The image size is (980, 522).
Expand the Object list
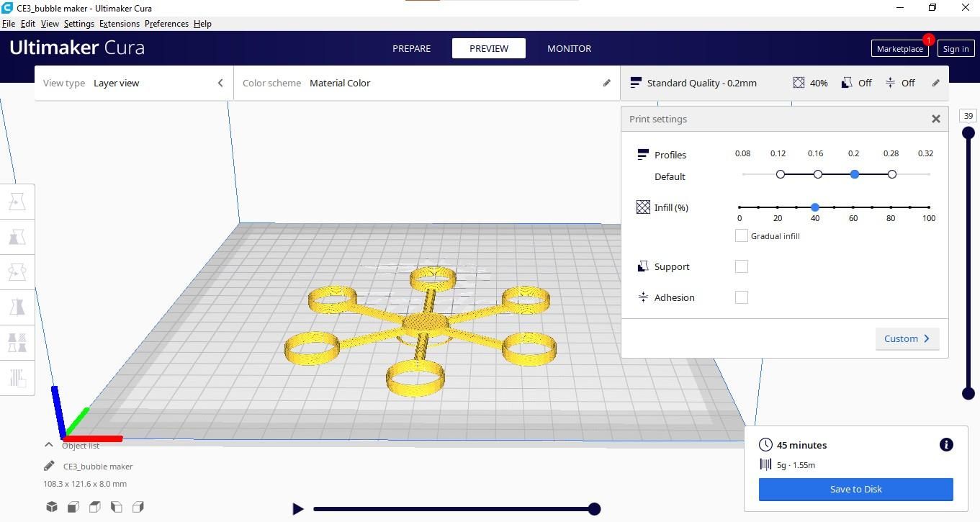(x=49, y=445)
